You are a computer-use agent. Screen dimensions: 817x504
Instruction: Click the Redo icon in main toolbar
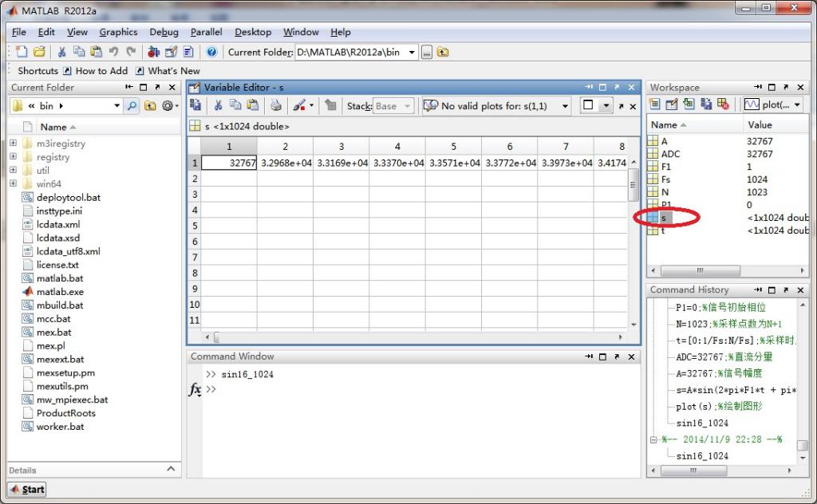(x=131, y=52)
